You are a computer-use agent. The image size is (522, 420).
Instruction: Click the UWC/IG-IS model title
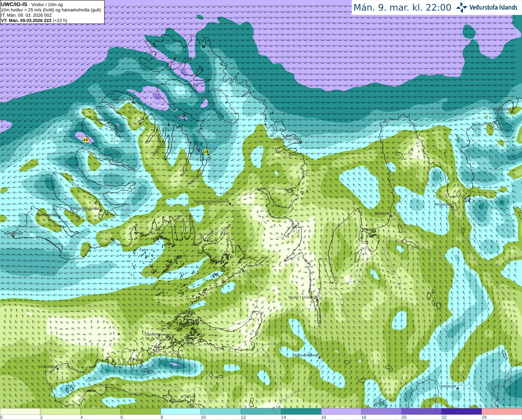14,4
